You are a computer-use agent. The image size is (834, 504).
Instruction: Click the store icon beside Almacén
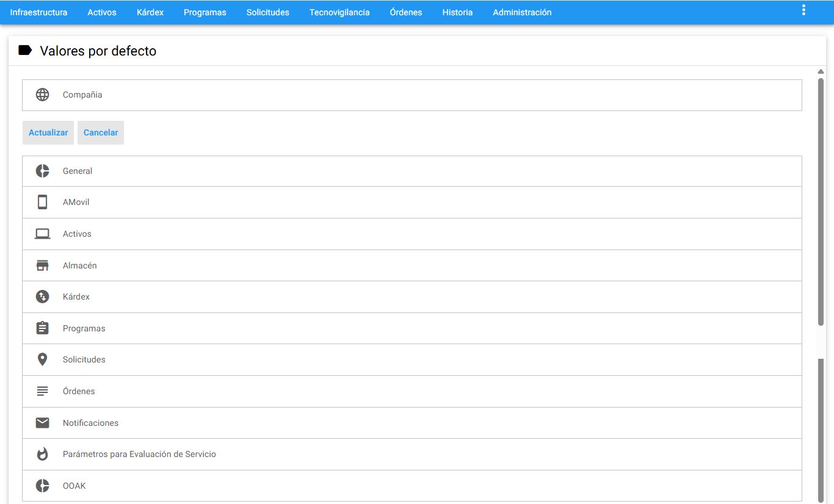(42, 265)
